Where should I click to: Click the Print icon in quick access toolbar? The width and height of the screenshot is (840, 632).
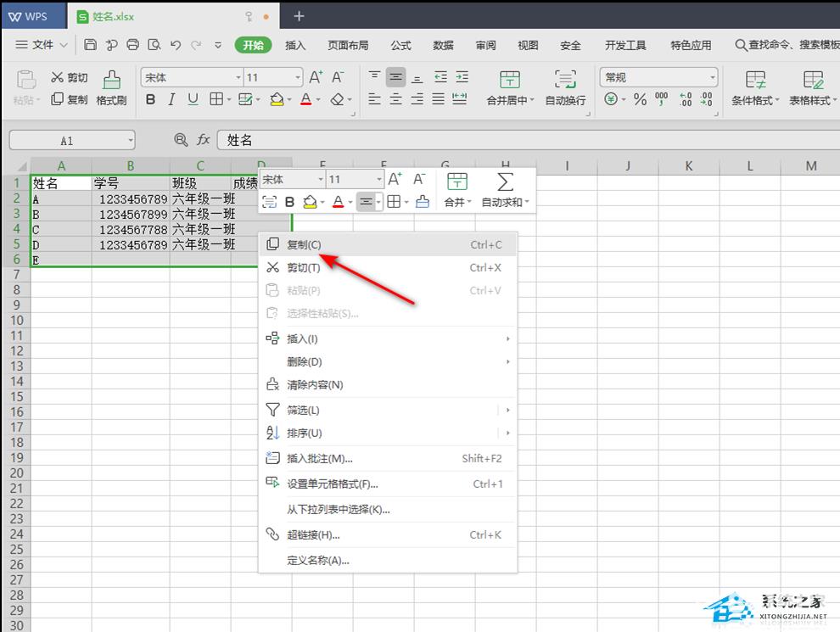(133, 45)
